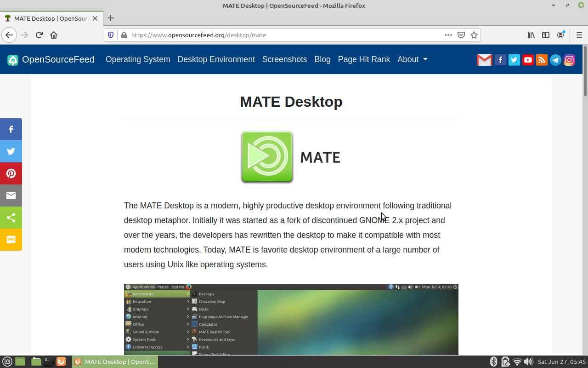Open Operating System nav item
Image resolution: width=588 pixels, height=368 pixels.
tap(138, 59)
